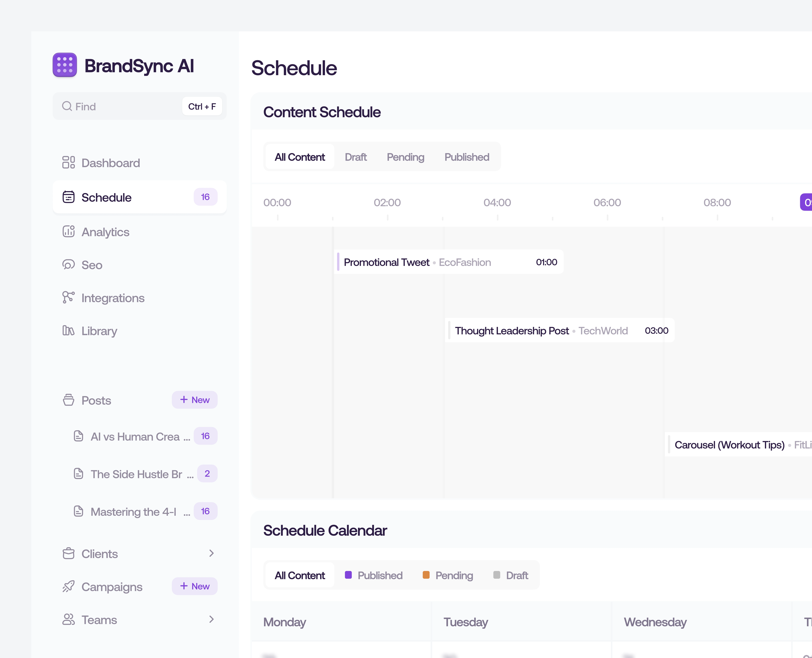The image size is (812, 658).
Task: Click badge 2 on The Side Hustle Br
Action: click(x=207, y=473)
